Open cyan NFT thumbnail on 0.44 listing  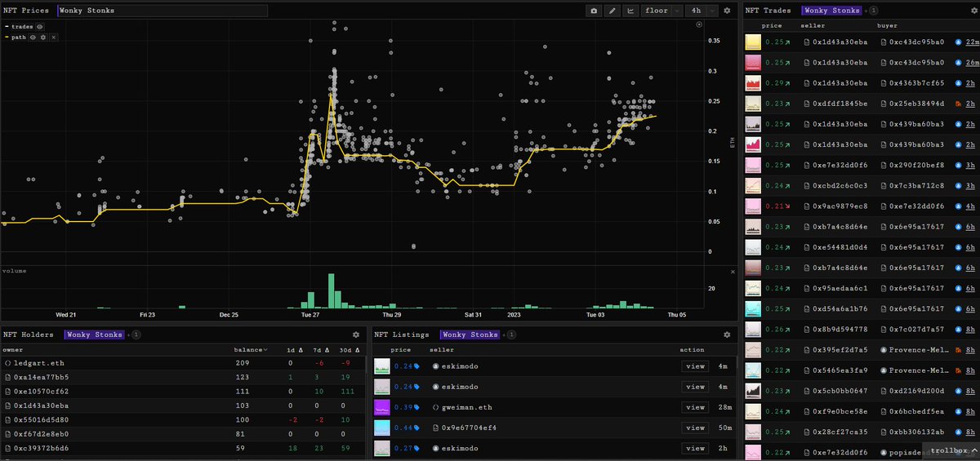pyautogui.click(x=381, y=428)
